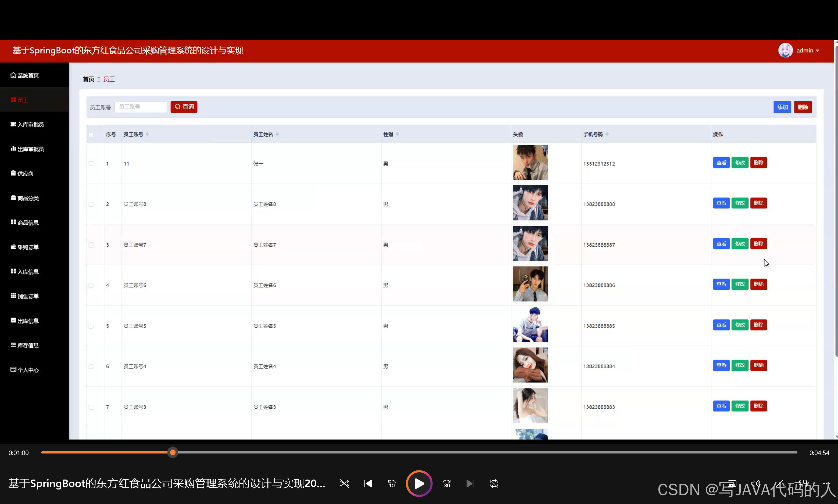Check the row for 员工账号6

pos(91,285)
